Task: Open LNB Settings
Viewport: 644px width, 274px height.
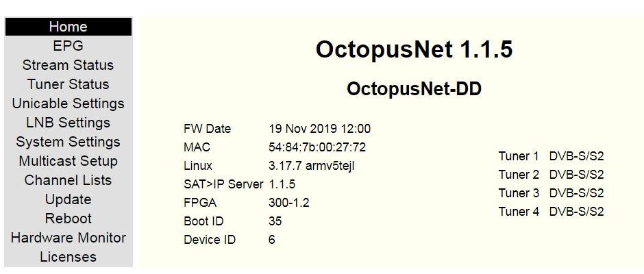Action: pyautogui.click(x=68, y=123)
